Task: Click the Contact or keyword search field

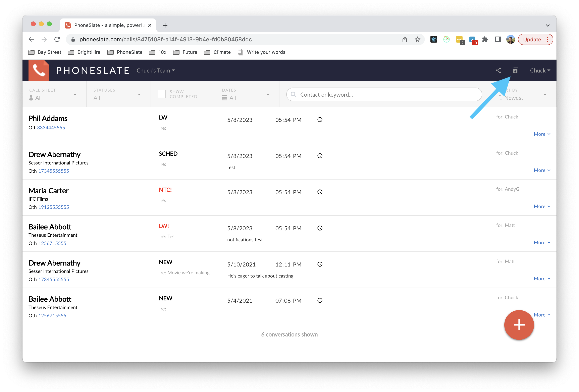Action: pos(384,94)
